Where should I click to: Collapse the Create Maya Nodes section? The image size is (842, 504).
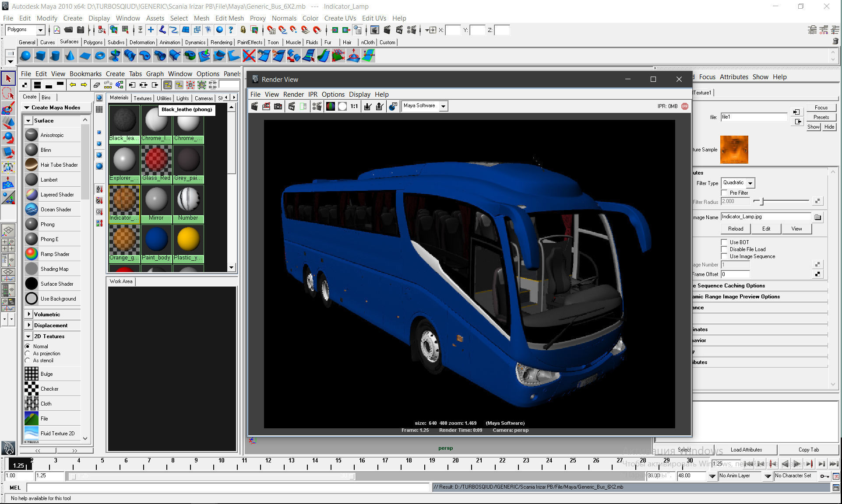click(x=27, y=108)
